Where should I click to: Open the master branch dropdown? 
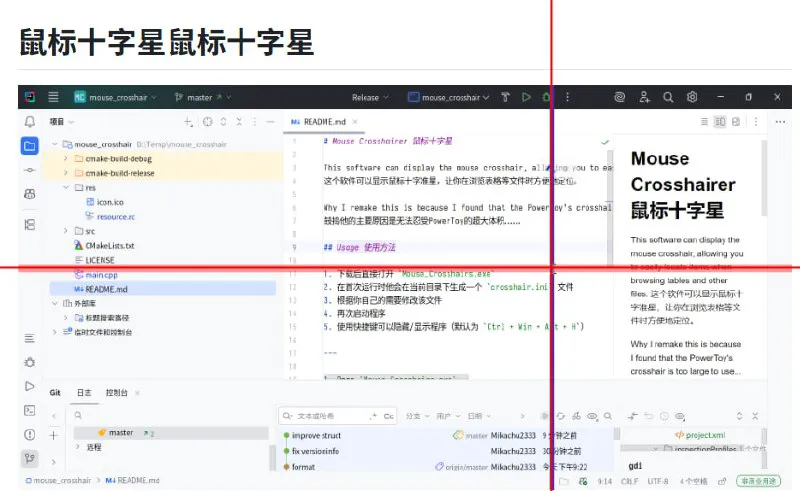point(203,97)
